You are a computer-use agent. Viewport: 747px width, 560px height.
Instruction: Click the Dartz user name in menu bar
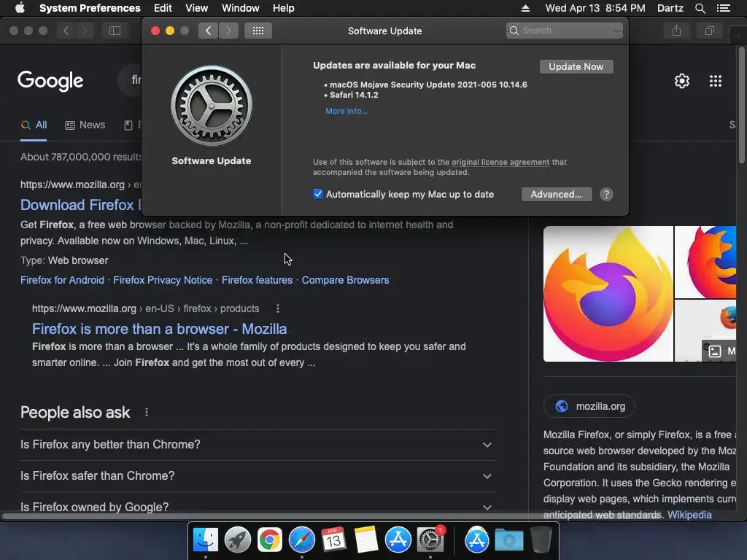(670, 8)
